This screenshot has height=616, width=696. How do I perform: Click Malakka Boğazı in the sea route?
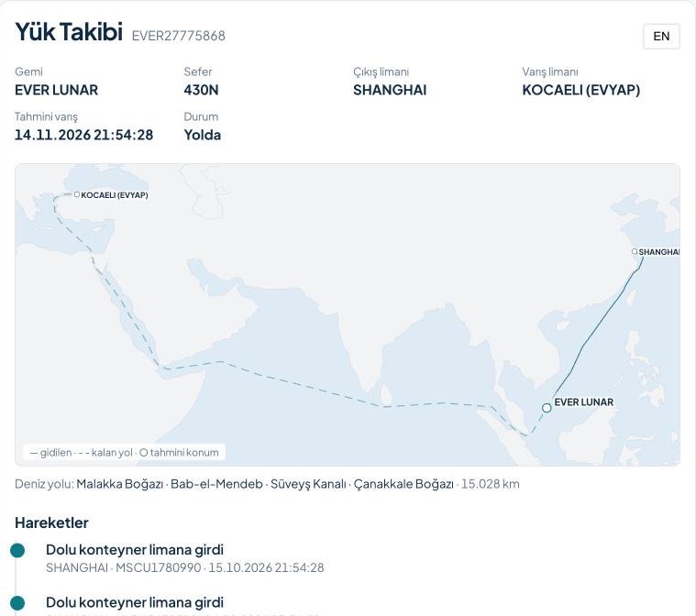pyautogui.click(x=120, y=484)
